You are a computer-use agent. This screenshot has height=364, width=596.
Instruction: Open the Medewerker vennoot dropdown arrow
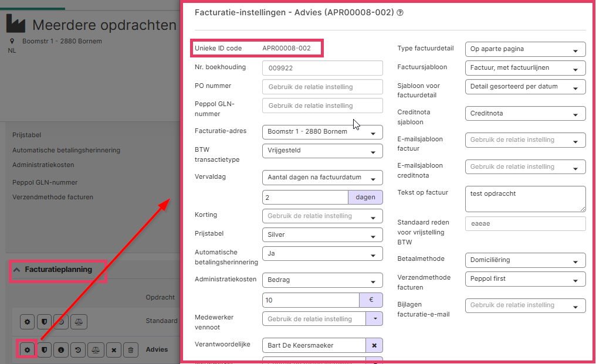pyautogui.click(x=374, y=319)
